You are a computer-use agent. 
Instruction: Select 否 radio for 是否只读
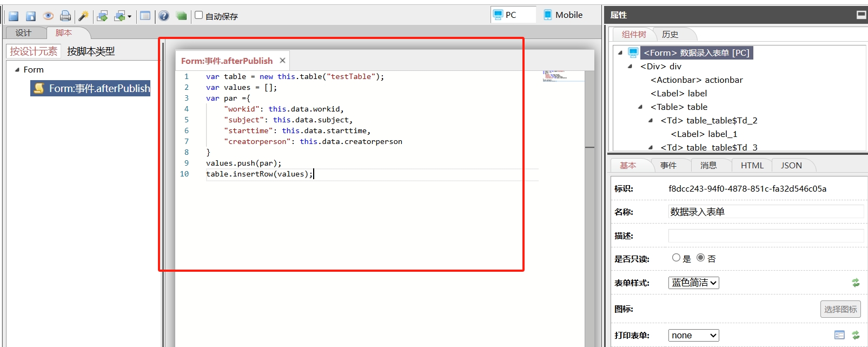coord(700,258)
